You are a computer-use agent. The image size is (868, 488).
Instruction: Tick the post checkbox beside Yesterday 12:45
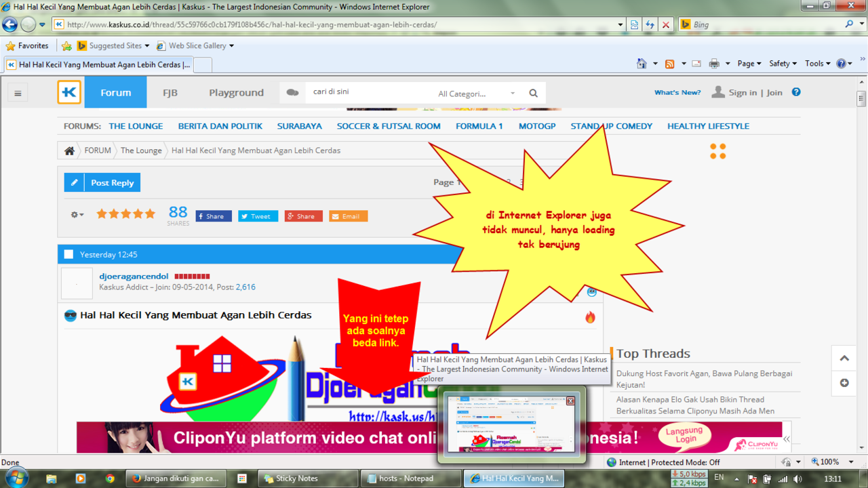pos(68,254)
